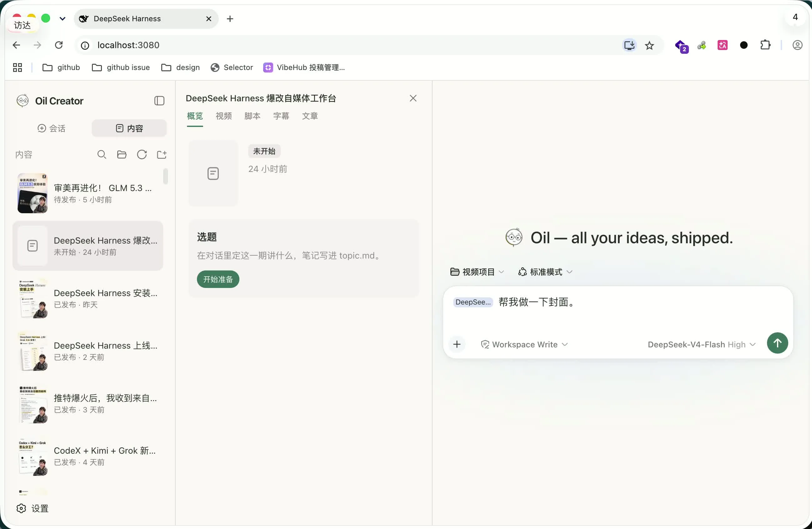Image resolution: width=812 pixels, height=529 pixels.
Task: Open thumbnail of DeepSeek Harness 上线 item
Action: tap(33, 351)
